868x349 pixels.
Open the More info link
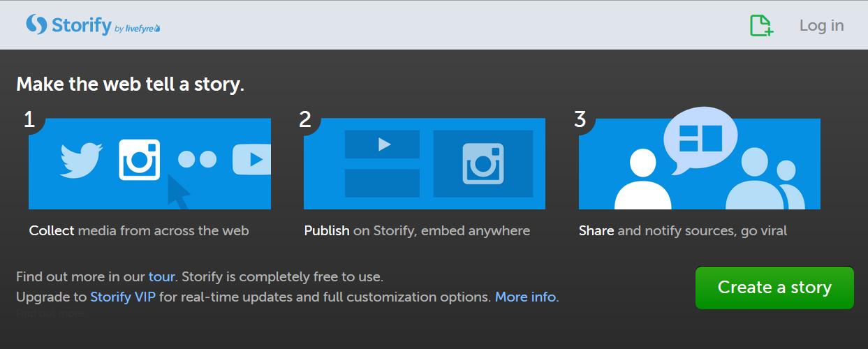click(x=526, y=297)
